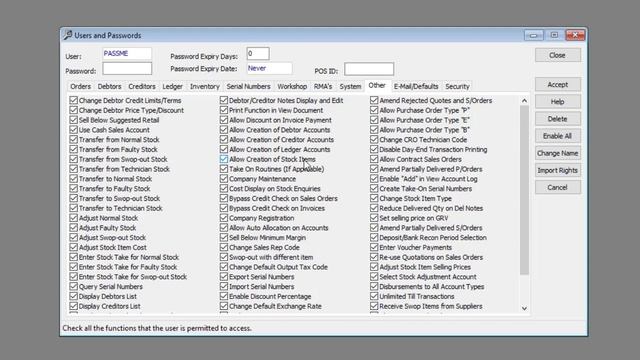Open the Orders tab
640x360 pixels.
click(80, 87)
